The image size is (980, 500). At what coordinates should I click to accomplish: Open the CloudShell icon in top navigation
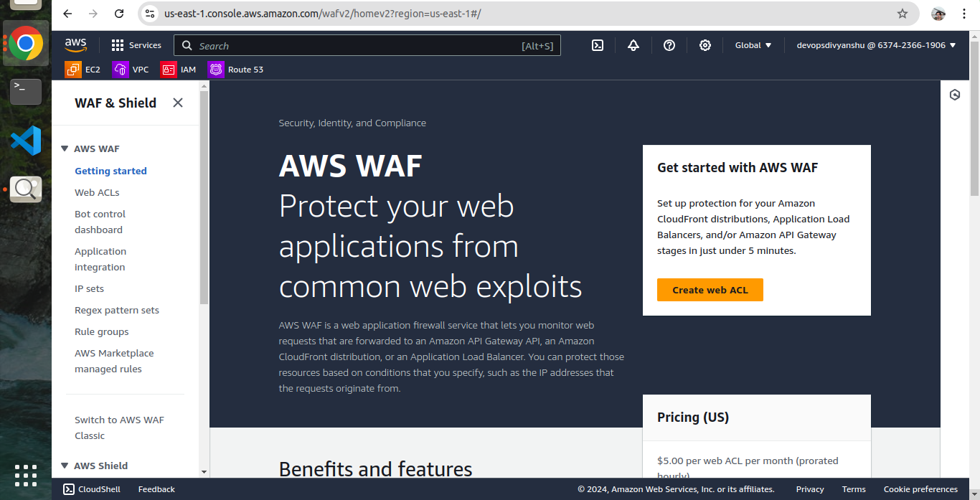597,45
